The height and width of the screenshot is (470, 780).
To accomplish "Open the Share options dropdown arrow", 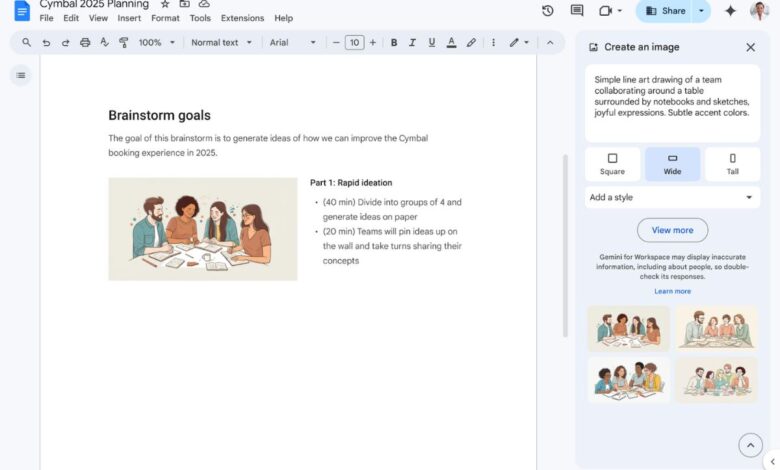I will point(701,10).
